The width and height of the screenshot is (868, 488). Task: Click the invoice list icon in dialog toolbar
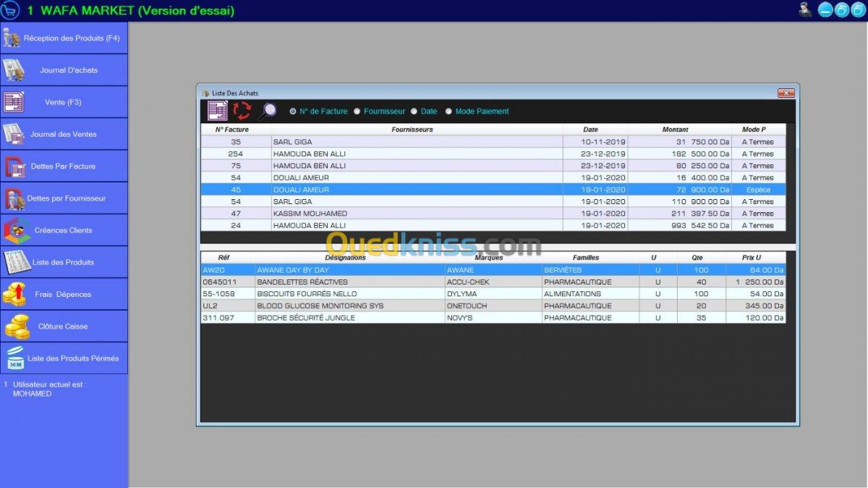tap(218, 111)
